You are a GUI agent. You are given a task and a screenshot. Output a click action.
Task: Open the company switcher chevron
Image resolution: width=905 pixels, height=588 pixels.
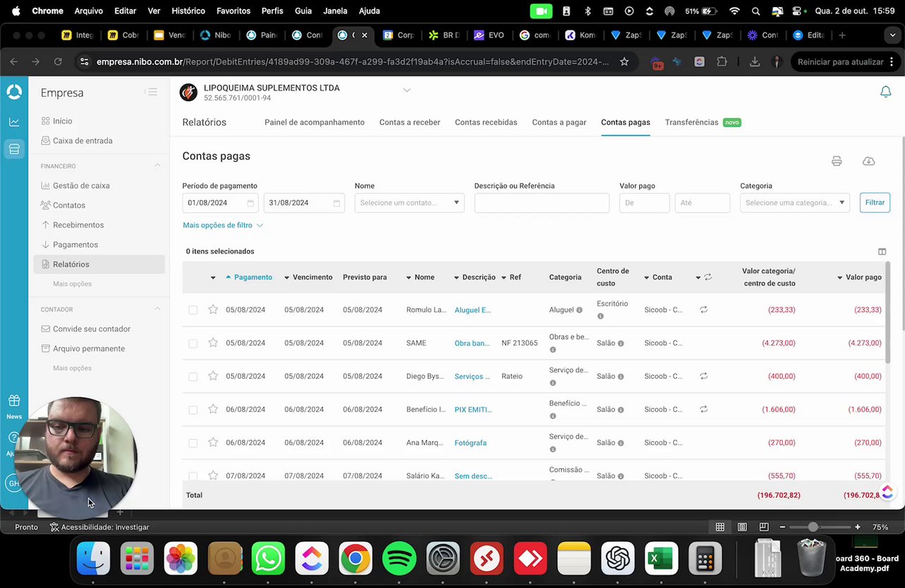(x=407, y=90)
